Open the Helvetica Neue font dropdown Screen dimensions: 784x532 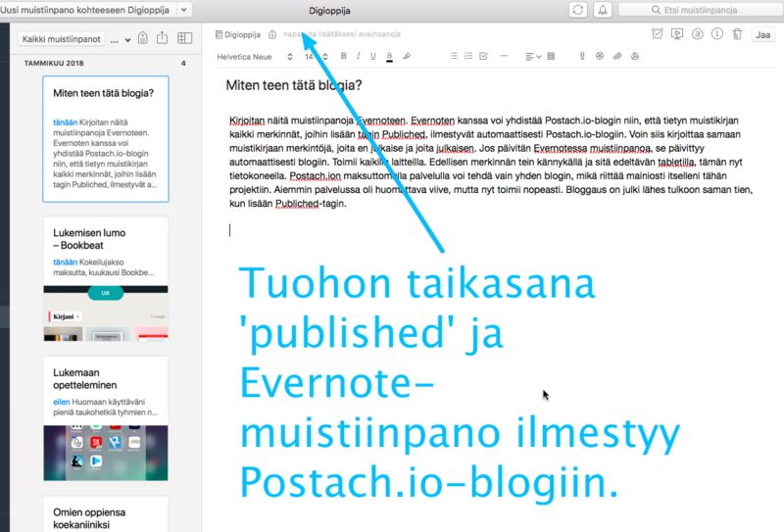pos(255,57)
